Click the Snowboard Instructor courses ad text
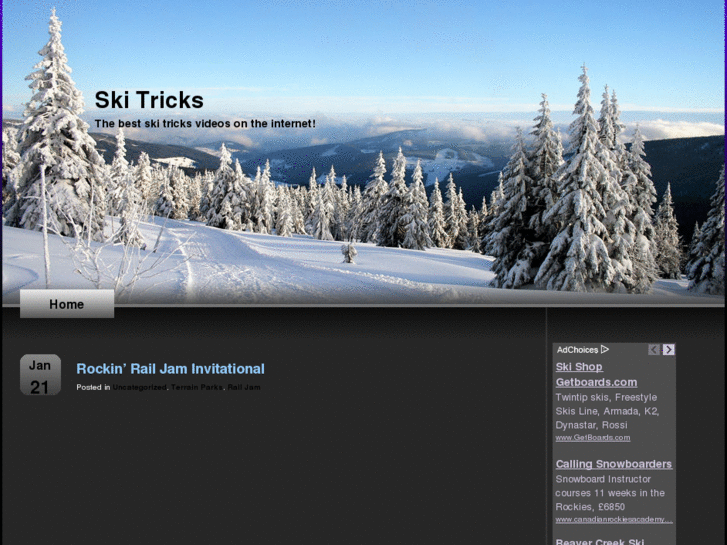 pos(610,493)
